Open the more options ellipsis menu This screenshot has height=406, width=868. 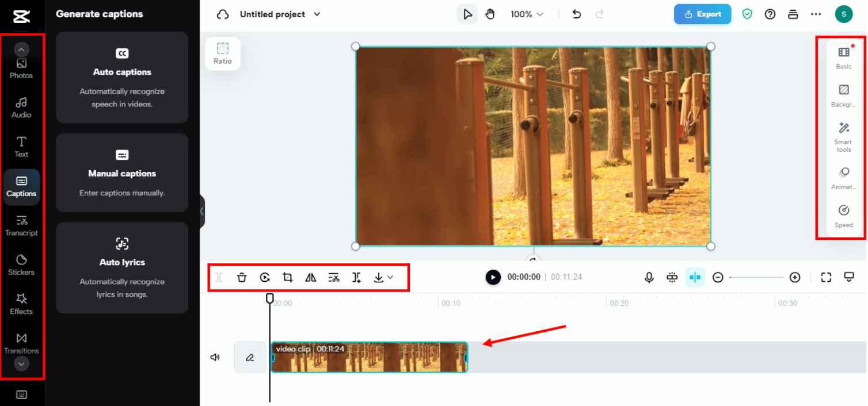click(816, 14)
